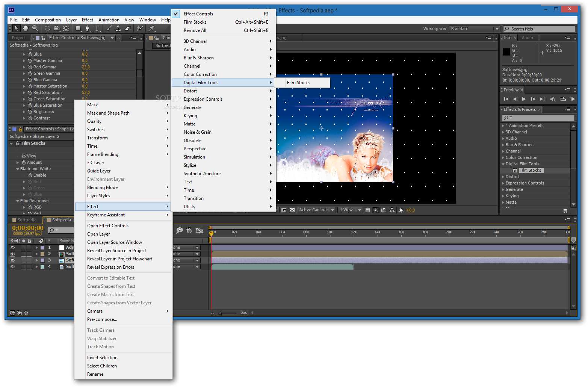
Task: Activate the Zoom tool
Action: tap(35, 28)
